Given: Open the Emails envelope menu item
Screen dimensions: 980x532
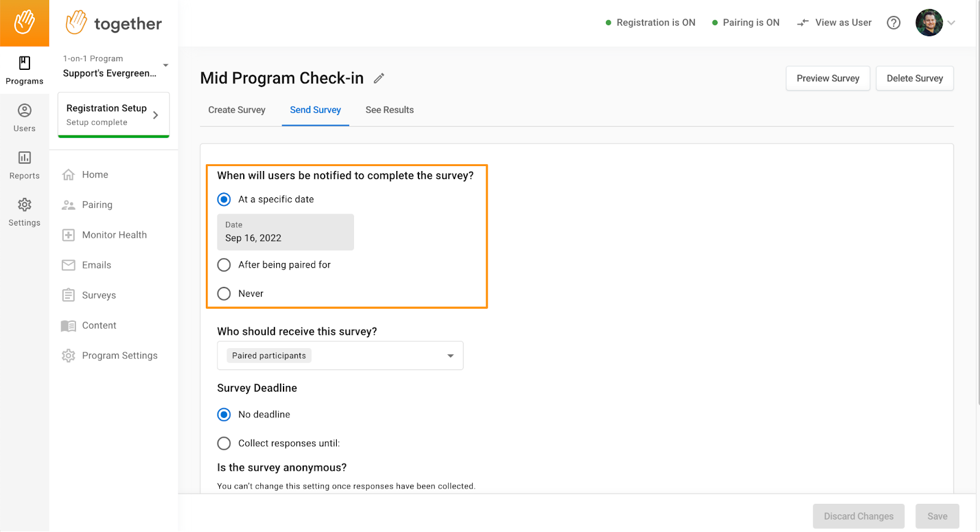Looking at the screenshot, I should [x=87, y=265].
